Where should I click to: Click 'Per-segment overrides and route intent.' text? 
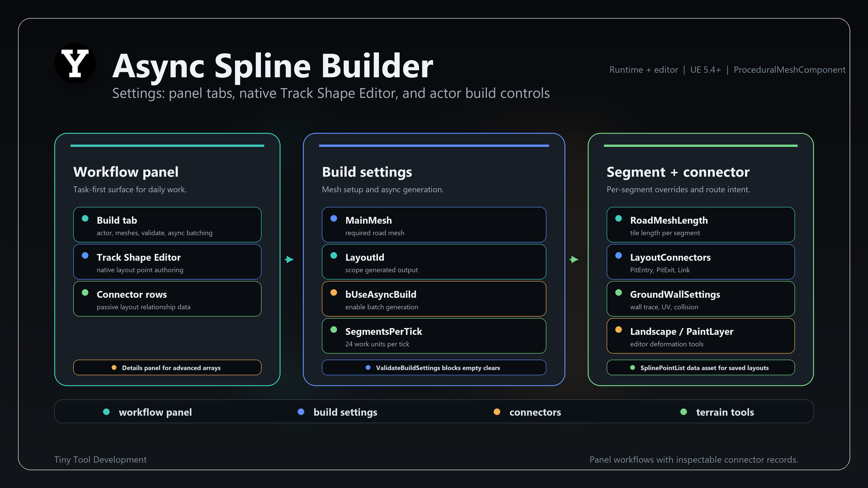678,189
